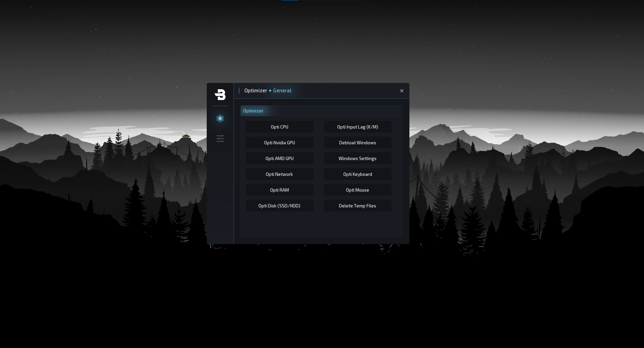This screenshot has width=644, height=348.
Task: Close the Optimizer window
Action: tap(402, 91)
